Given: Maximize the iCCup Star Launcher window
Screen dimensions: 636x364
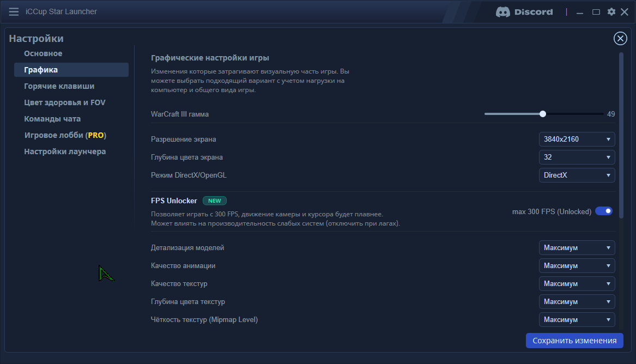Looking at the screenshot, I should pyautogui.click(x=596, y=12).
